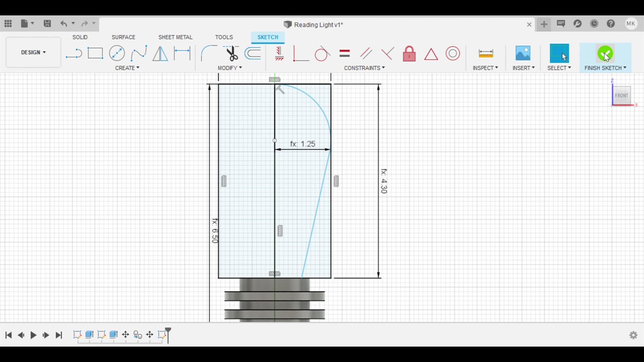The width and height of the screenshot is (644, 362).
Task: Apply the Fix/Unfix lock constraint
Action: tap(409, 54)
